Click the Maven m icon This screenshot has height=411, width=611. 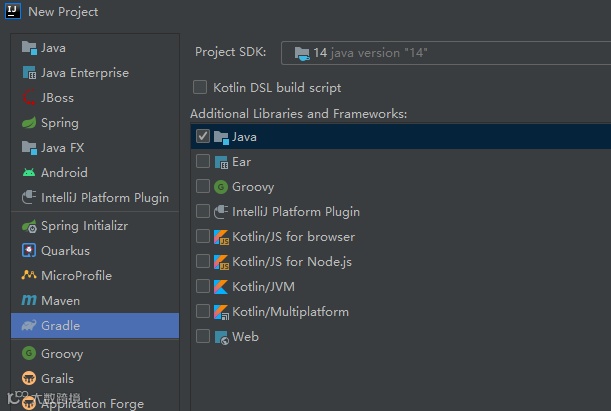[x=29, y=300]
